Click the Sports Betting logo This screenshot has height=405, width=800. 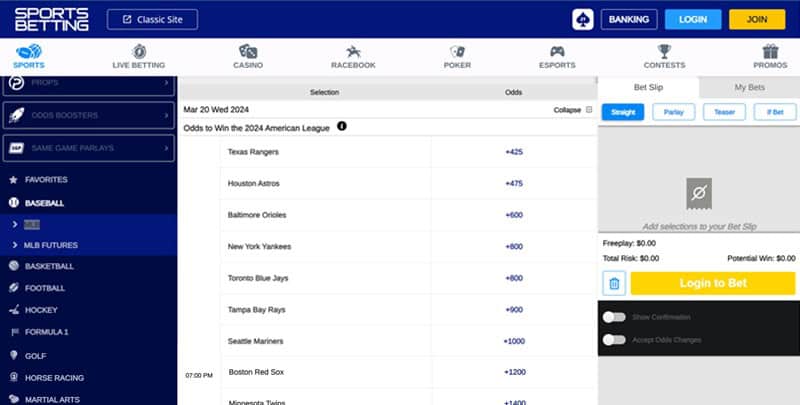(x=52, y=19)
